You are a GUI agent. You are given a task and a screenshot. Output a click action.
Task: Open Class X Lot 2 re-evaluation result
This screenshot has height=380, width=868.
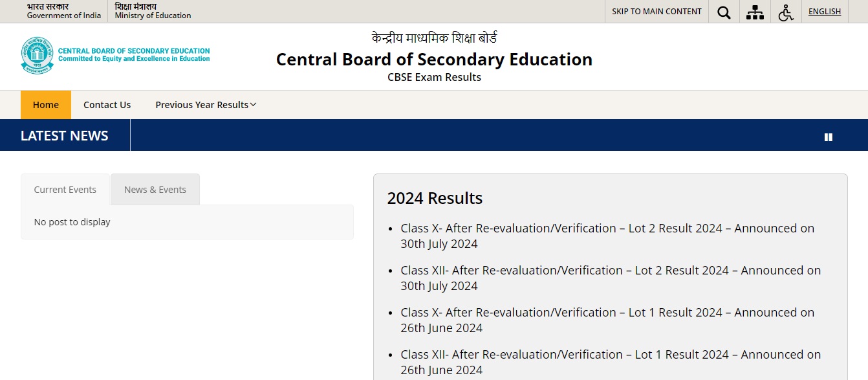607,236
